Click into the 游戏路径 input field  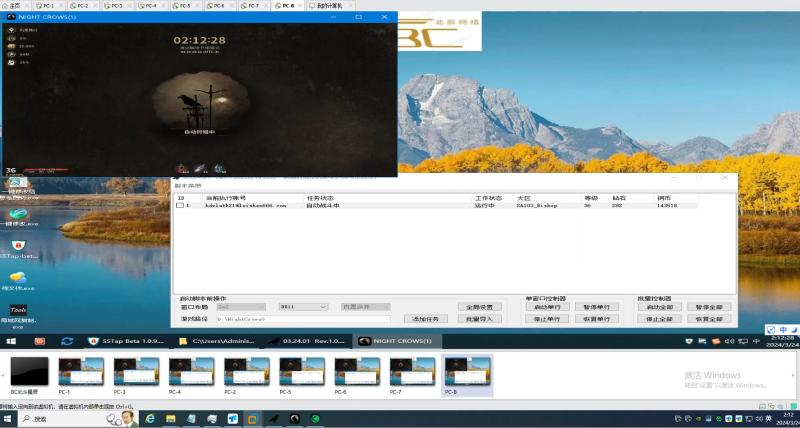click(x=301, y=319)
